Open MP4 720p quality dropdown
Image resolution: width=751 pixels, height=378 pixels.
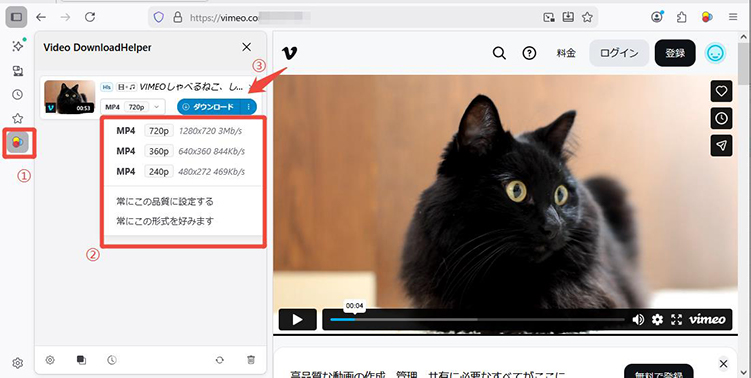[133, 107]
